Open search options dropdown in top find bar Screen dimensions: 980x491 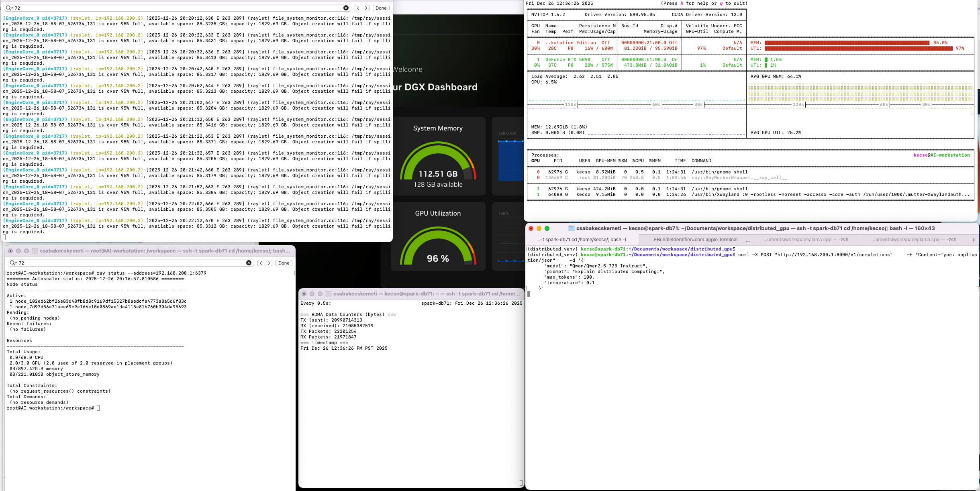point(9,8)
